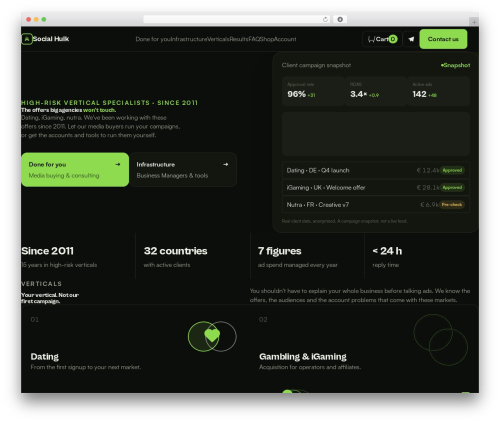Reload the page with the refresh icon

point(325,19)
